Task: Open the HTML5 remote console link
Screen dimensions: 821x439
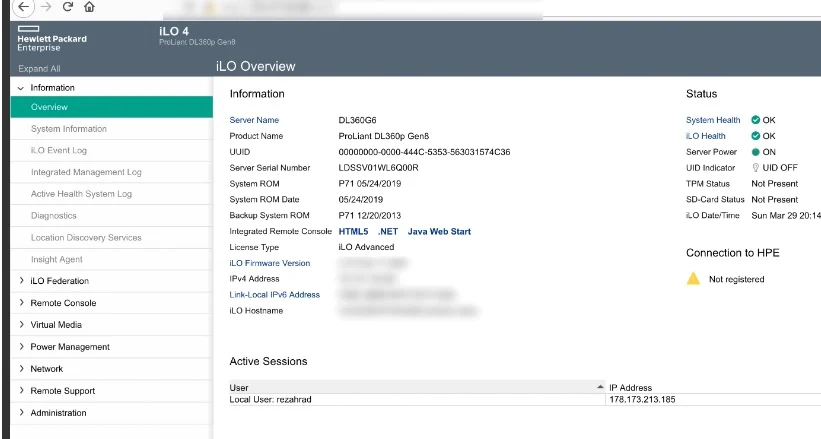Action: 353,232
